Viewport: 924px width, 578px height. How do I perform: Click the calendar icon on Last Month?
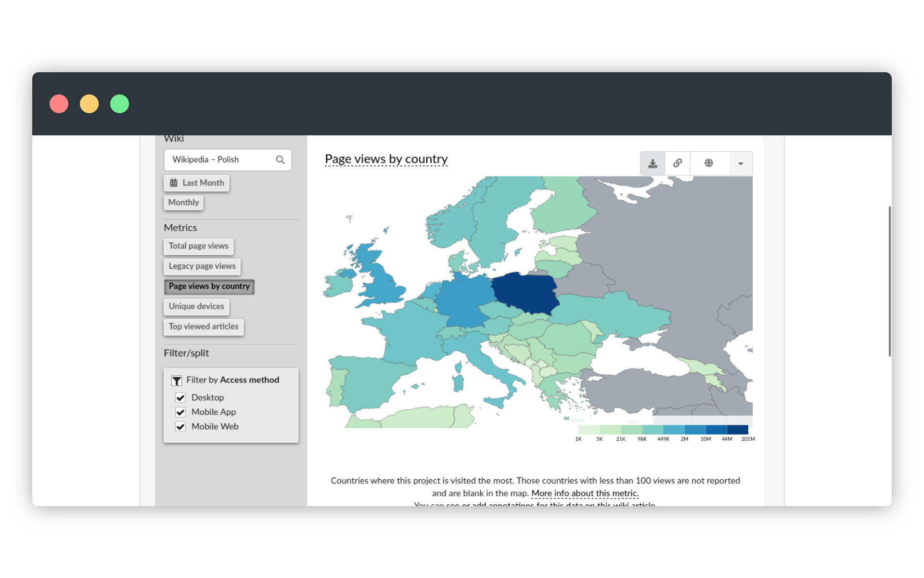tap(174, 183)
